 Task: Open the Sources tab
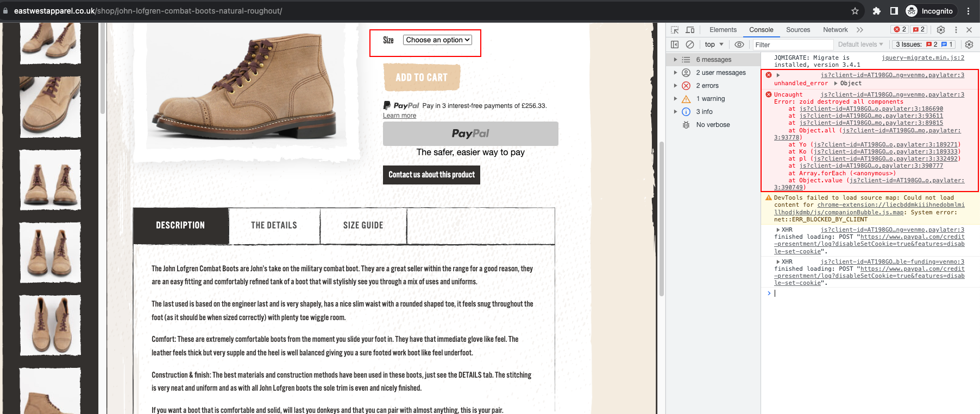pyautogui.click(x=798, y=30)
